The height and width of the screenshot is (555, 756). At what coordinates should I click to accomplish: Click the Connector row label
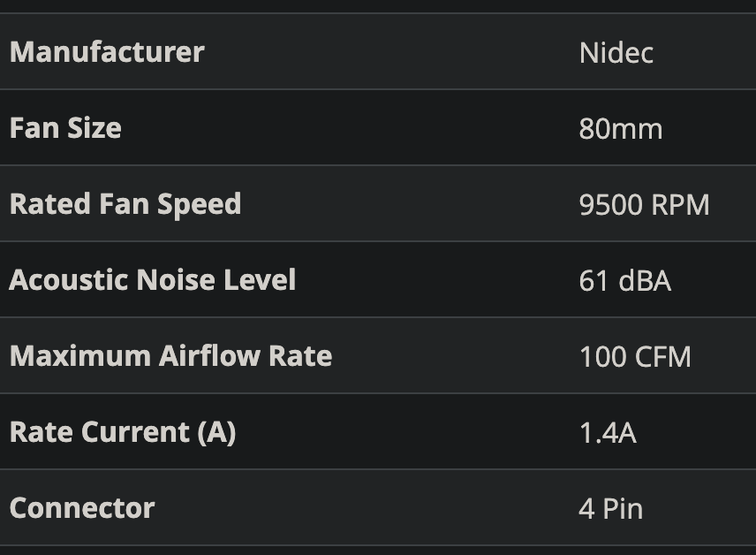point(81,508)
